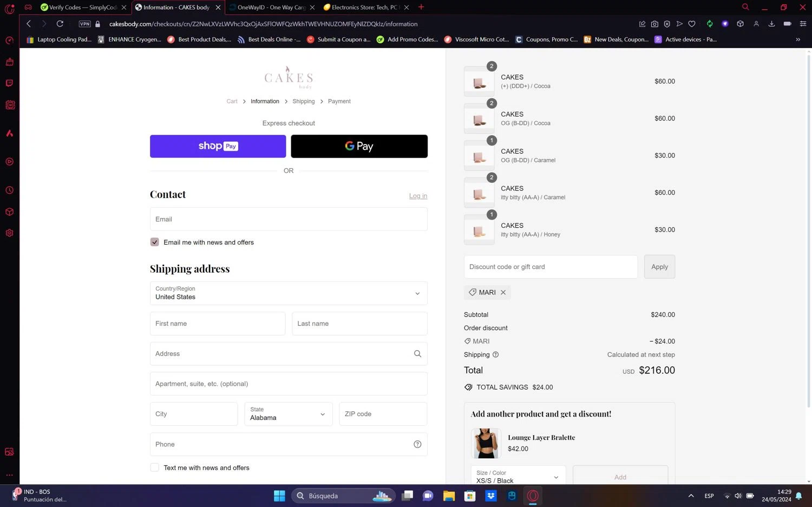This screenshot has width=812, height=507.
Task: Open My Flow send icon
Action: 679,24
